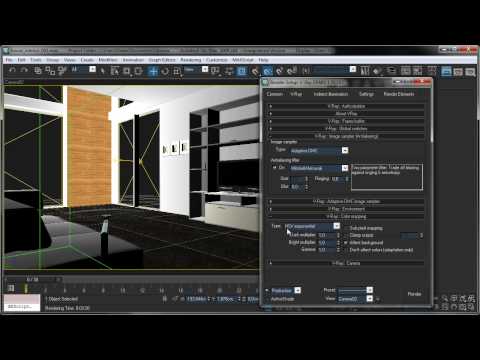Viewport: 480px width, 360px height.
Task: Open the Image sampler Type dropdown
Action: tap(319, 151)
